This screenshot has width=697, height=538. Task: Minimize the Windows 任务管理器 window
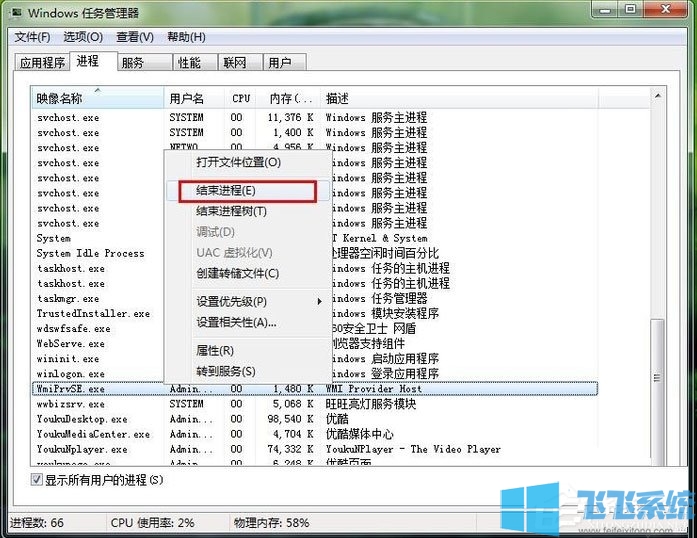point(605,10)
